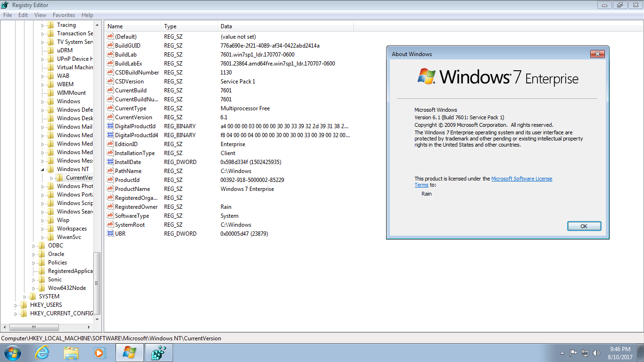Viewport: 644px width, 362px height.
Task: Click the Policies folder icon
Action: click(41, 263)
